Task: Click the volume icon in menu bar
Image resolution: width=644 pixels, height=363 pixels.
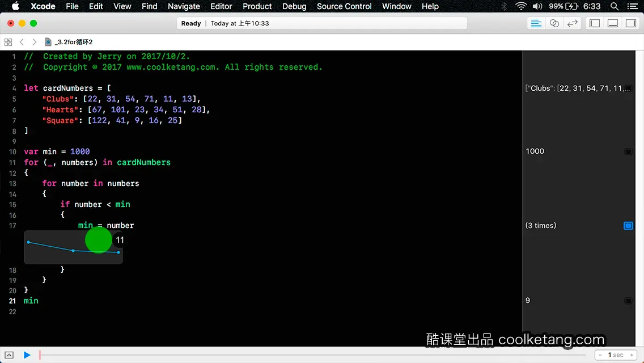Action: point(537,6)
